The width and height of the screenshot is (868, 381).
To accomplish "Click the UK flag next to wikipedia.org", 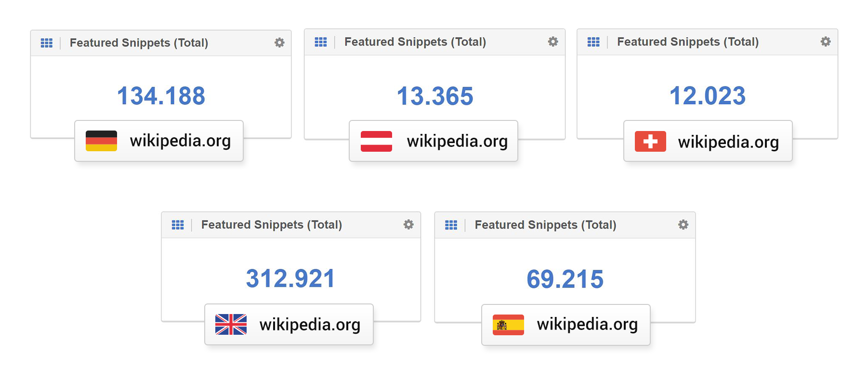I will [231, 324].
